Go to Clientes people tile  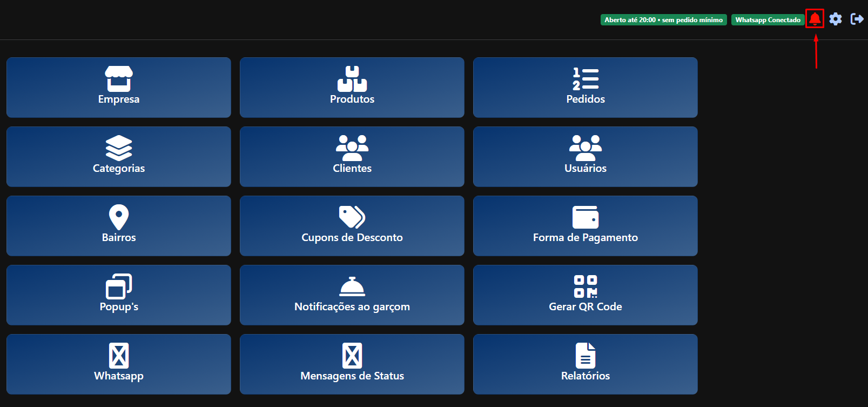352,157
